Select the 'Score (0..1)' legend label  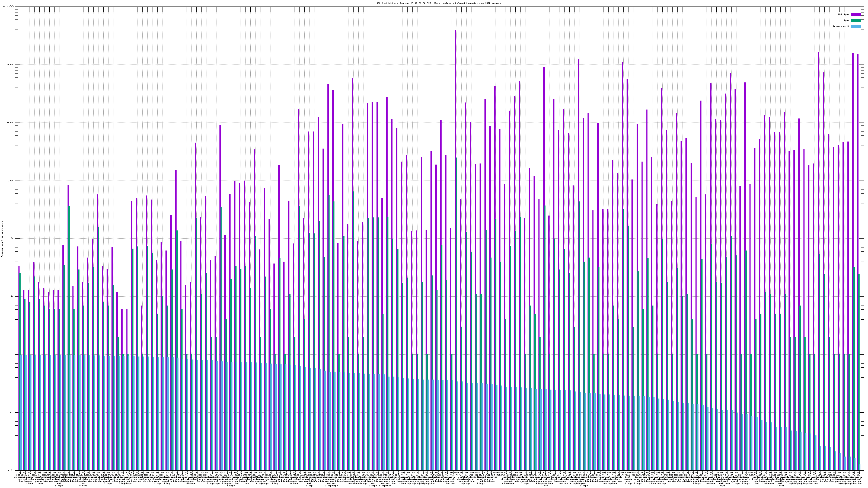(x=841, y=26)
